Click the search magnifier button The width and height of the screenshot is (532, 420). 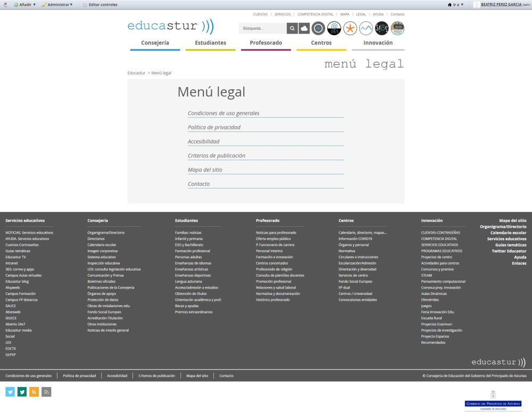[292, 28]
